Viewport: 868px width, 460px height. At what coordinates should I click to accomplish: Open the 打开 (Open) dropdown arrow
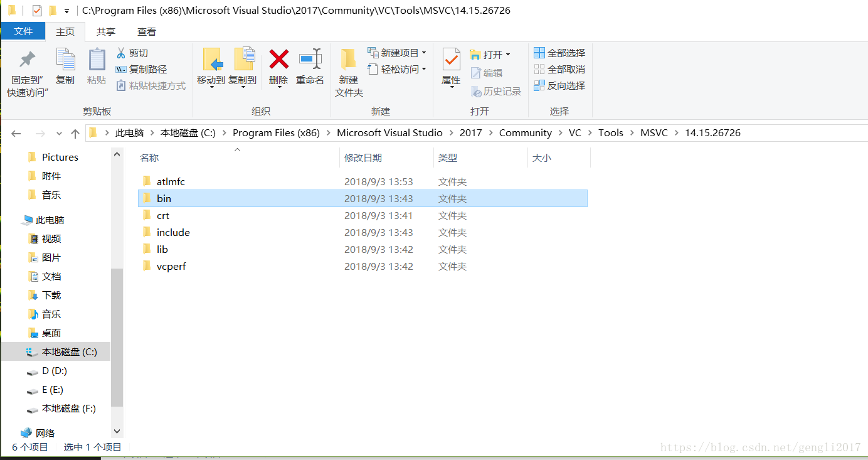click(508, 55)
